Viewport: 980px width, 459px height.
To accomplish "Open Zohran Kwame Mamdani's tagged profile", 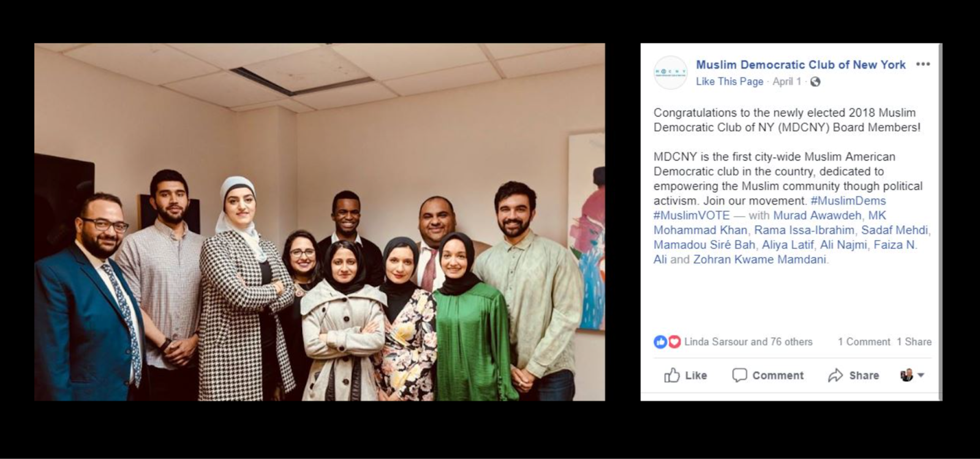I will click(759, 259).
